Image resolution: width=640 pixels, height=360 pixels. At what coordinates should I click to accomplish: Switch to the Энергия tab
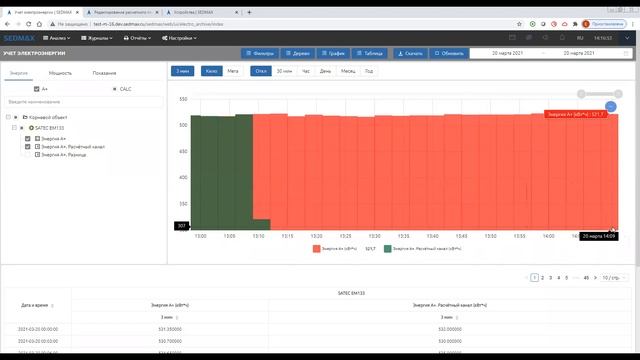[19, 73]
